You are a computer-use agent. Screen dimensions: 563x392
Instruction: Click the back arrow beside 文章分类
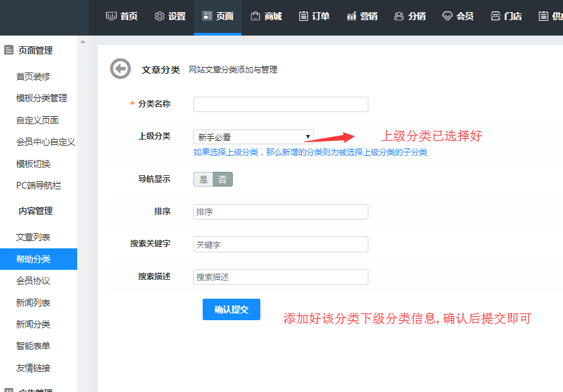point(119,67)
